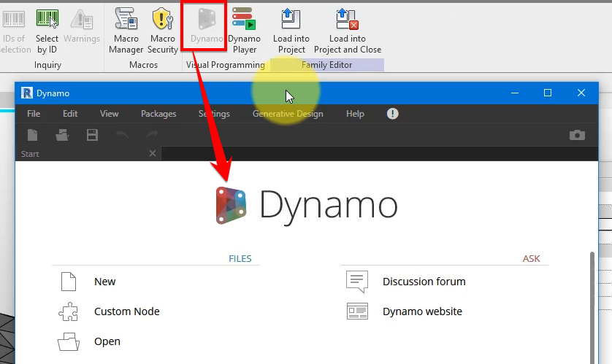This screenshot has width=612, height=364.
Task: Open the File menu in Dynamo
Action: 34,114
